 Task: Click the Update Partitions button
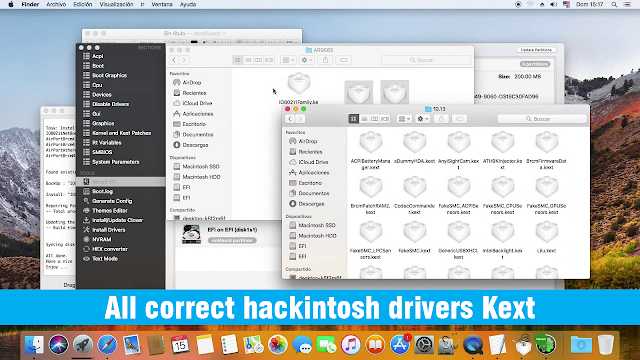pos(536,50)
